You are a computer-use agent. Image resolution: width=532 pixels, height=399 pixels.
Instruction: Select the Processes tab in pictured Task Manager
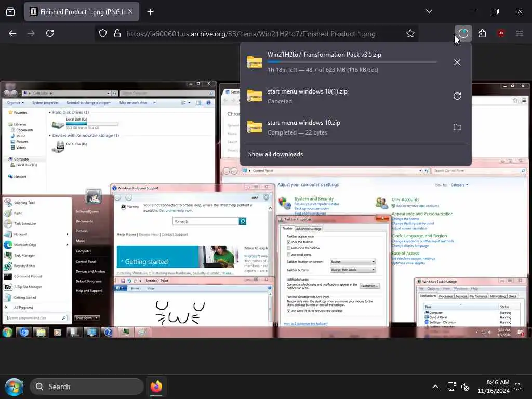click(445, 296)
